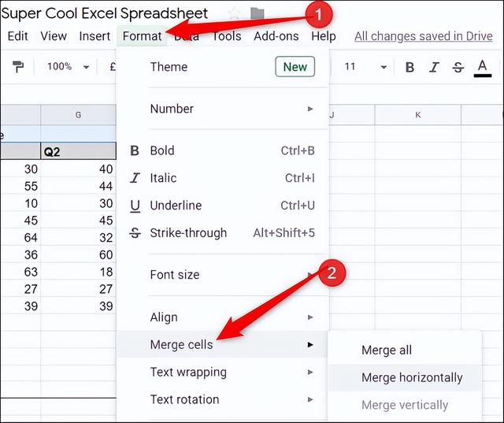Click the Underline icon in Format menu
This screenshot has width=504, height=423.
135,206
